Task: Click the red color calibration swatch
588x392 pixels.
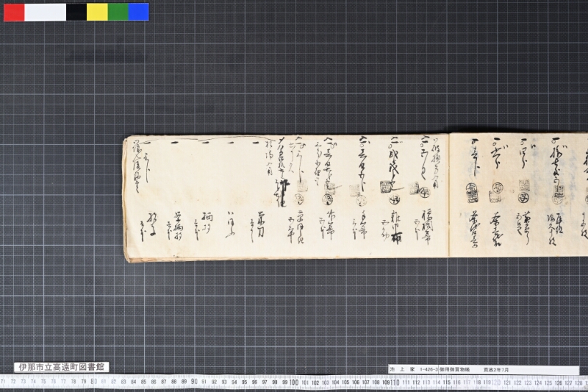Action: click(14, 12)
